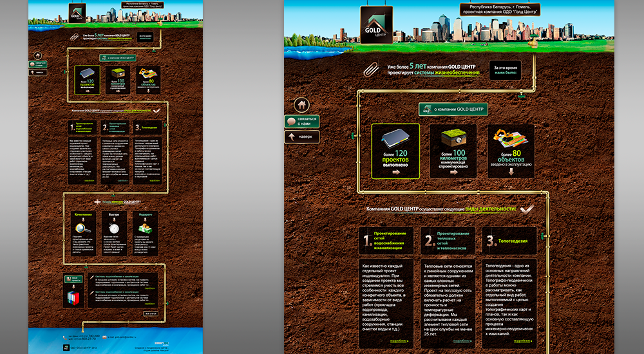Screen dimensions: 644x354
Task: Click the notebook icon in the full-page preview
Action: coord(87,73)
